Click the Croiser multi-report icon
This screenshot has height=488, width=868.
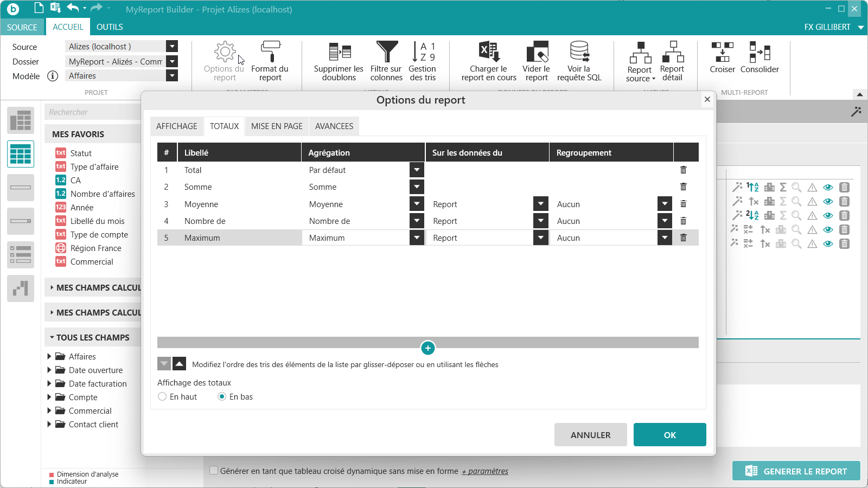722,52
